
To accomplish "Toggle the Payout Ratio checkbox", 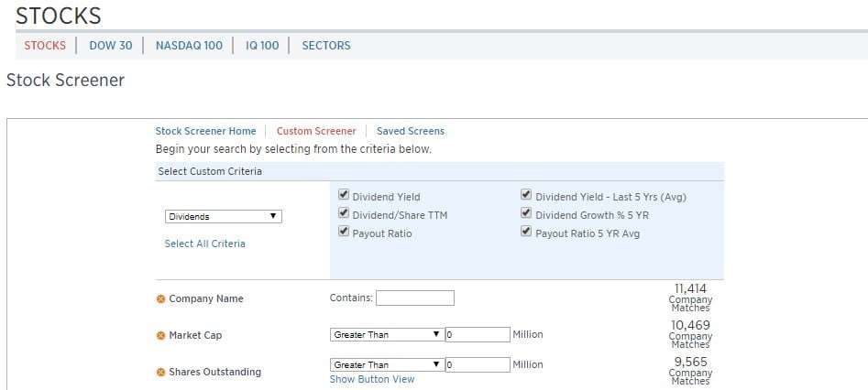I will (344, 232).
